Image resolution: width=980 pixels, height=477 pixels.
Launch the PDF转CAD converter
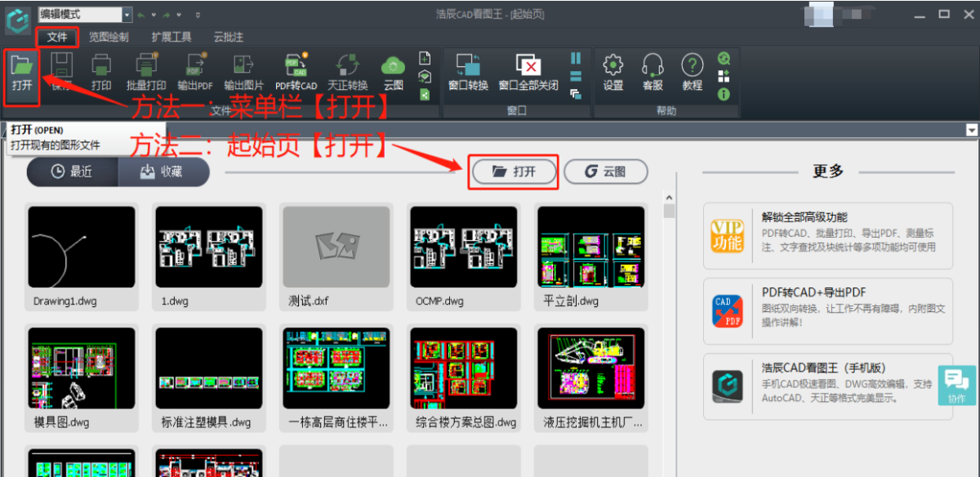pos(296,72)
